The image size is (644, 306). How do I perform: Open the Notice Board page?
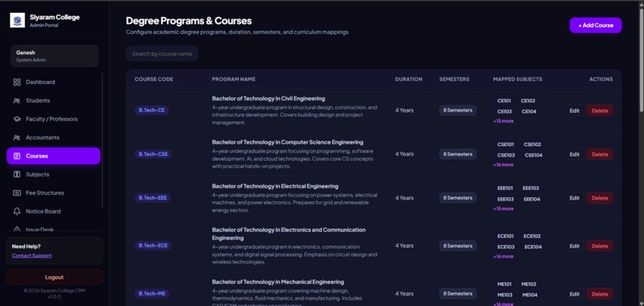(54, 212)
